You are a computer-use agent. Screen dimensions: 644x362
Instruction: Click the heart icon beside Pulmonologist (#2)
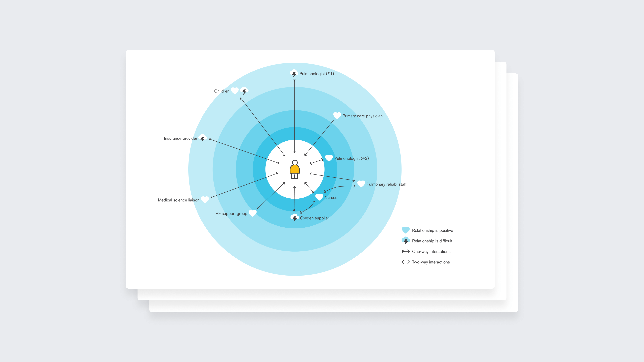tap(329, 158)
